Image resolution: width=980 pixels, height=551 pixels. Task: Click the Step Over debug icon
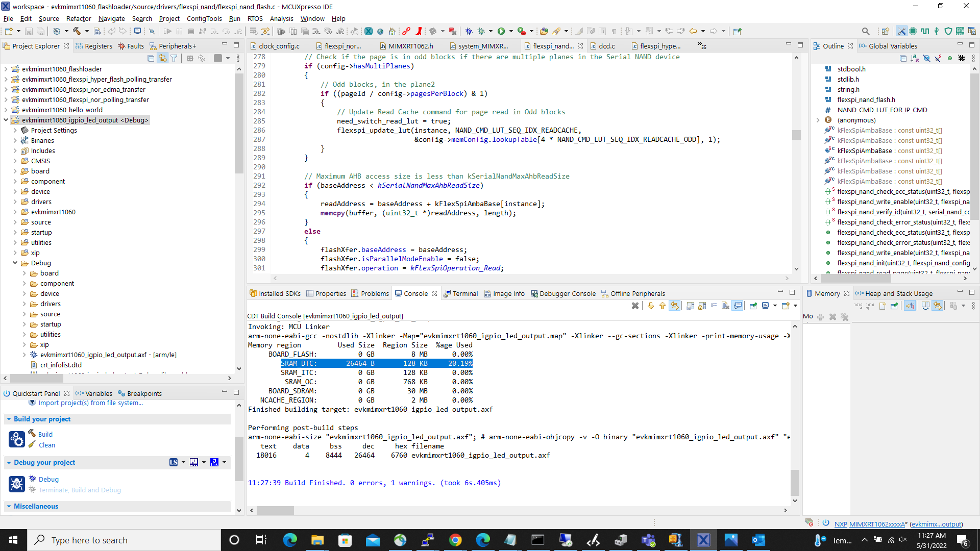(x=227, y=32)
